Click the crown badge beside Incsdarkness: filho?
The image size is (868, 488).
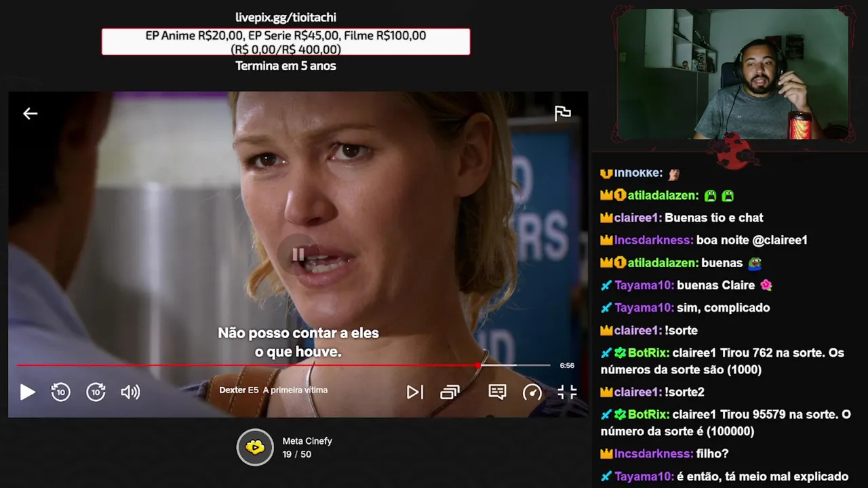(x=606, y=453)
